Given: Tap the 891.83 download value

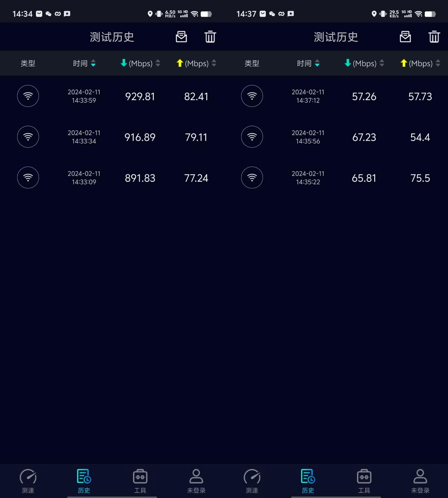Looking at the screenshot, I should 140,178.
